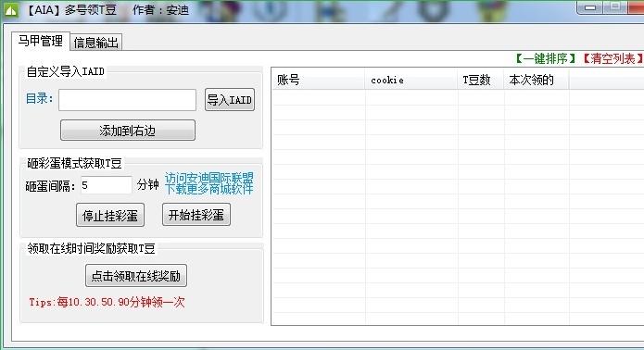Click the 本次领的 column header
Viewport: 644px width, 350px height.
[x=537, y=80]
